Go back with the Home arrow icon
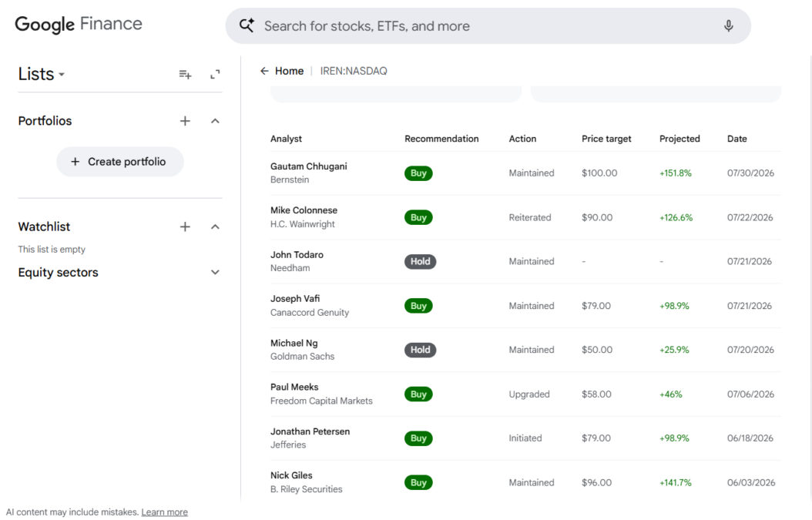 (x=264, y=71)
